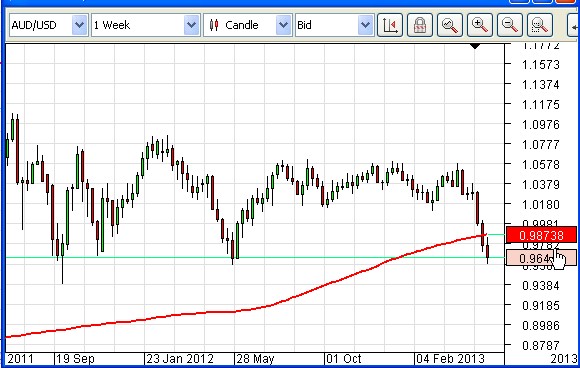Click the 1.1573 price axis label

[x=541, y=65]
